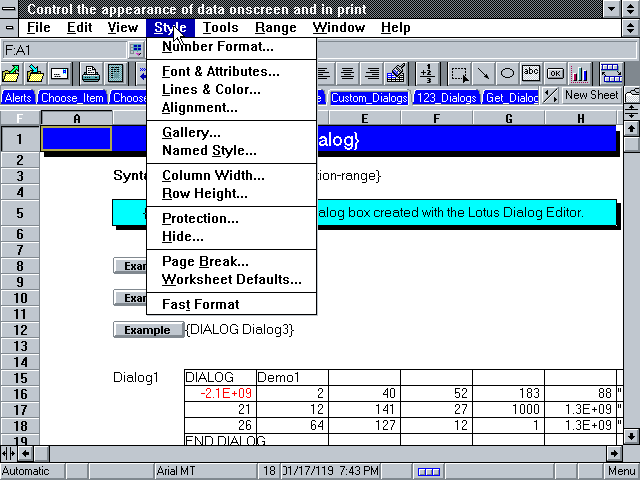640x480 pixels.
Task: Open the font size 18 selector
Action: coord(269,471)
